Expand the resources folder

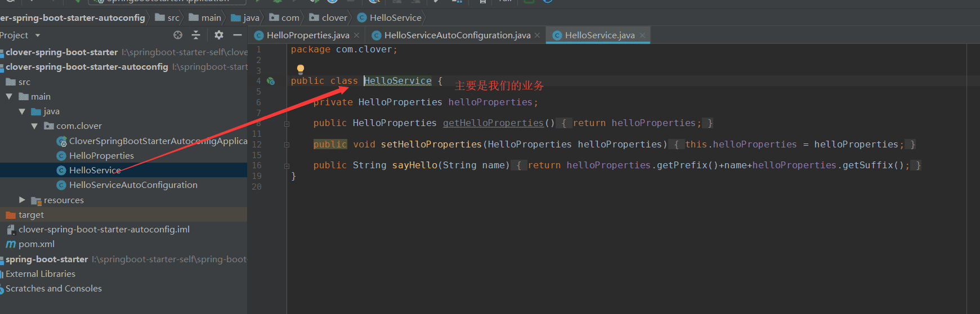pos(22,200)
